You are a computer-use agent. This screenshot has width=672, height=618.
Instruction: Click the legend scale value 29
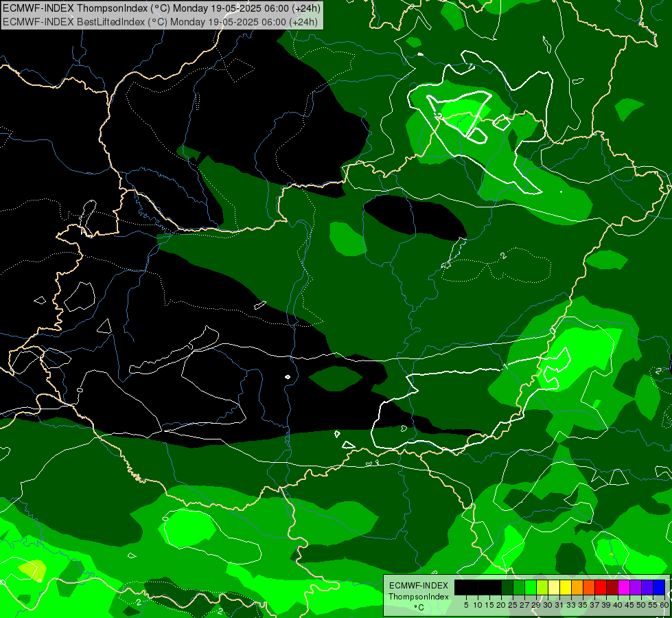coord(536,605)
